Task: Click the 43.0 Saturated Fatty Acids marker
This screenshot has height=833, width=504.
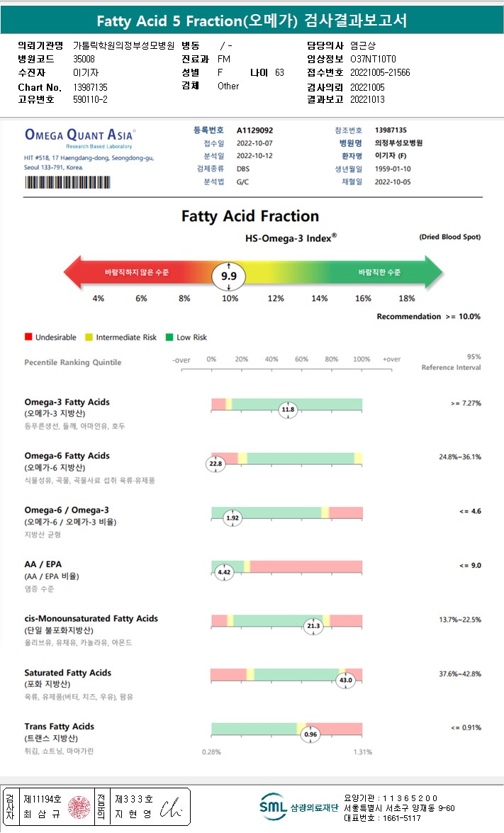Action: coord(346,680)
